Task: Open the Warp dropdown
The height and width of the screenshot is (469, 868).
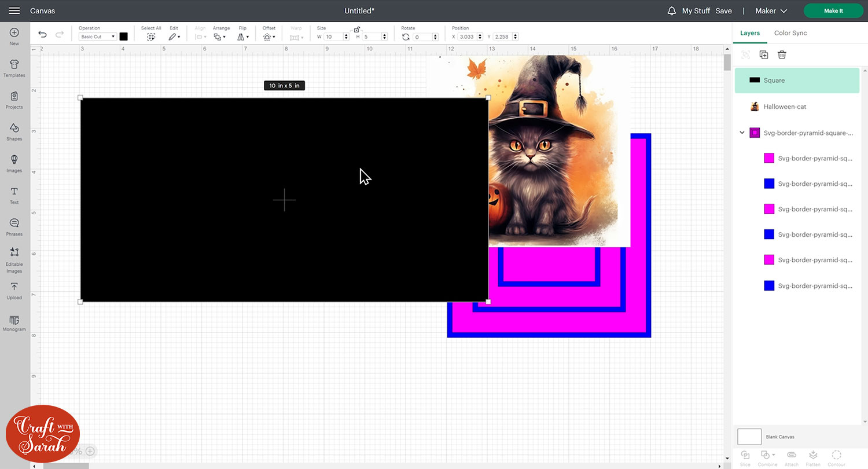Action: point(296,37)
